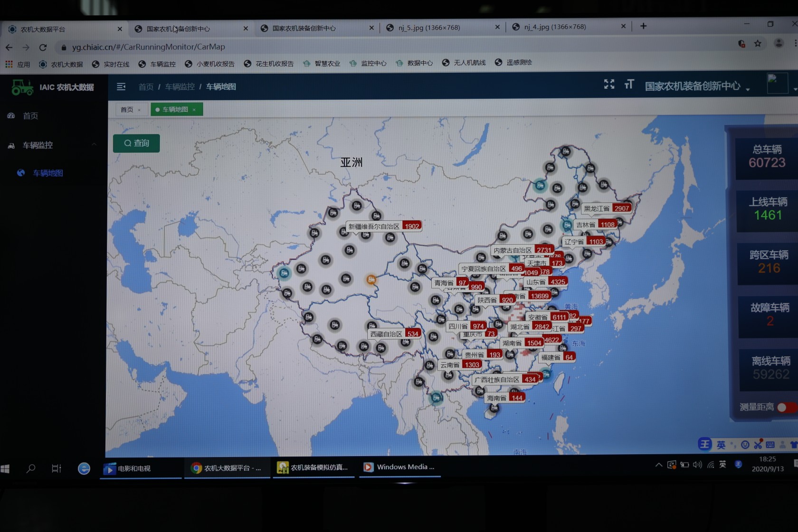
Task: Show hidden system tray icons chevron
Action: (658, 465)
